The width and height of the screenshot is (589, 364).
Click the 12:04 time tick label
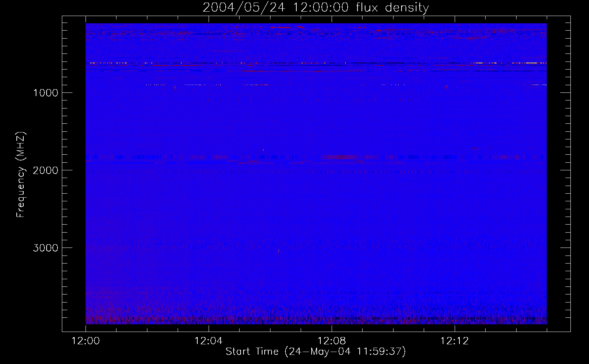pyautogui.click(x=209, y=341)
